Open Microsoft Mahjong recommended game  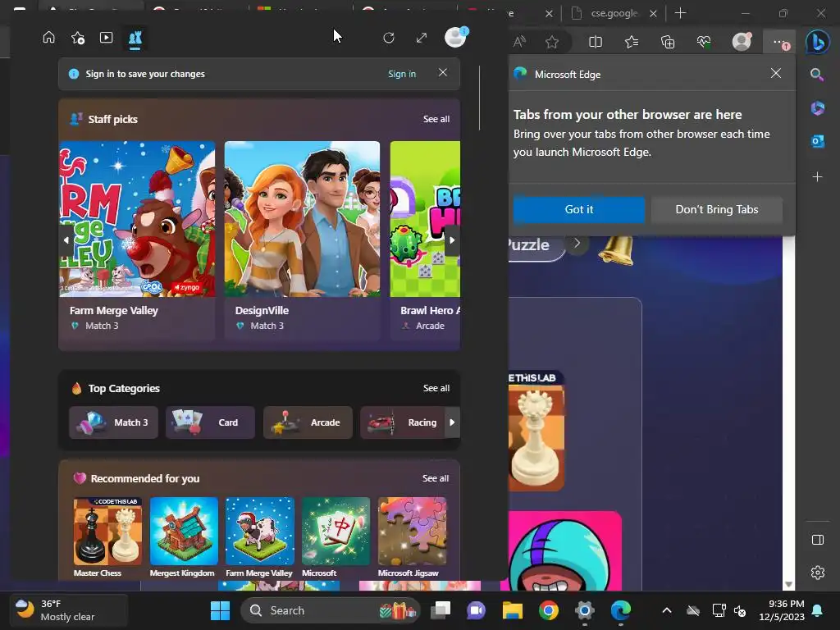tap(336, 537)
